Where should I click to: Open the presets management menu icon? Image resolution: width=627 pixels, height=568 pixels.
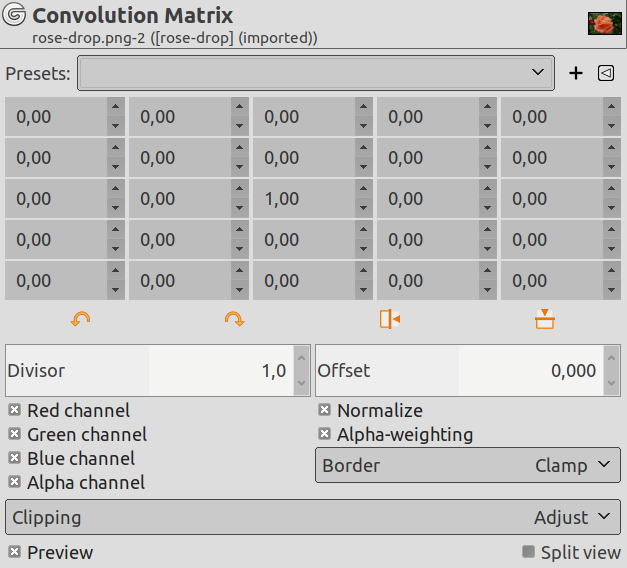(606, 73)
